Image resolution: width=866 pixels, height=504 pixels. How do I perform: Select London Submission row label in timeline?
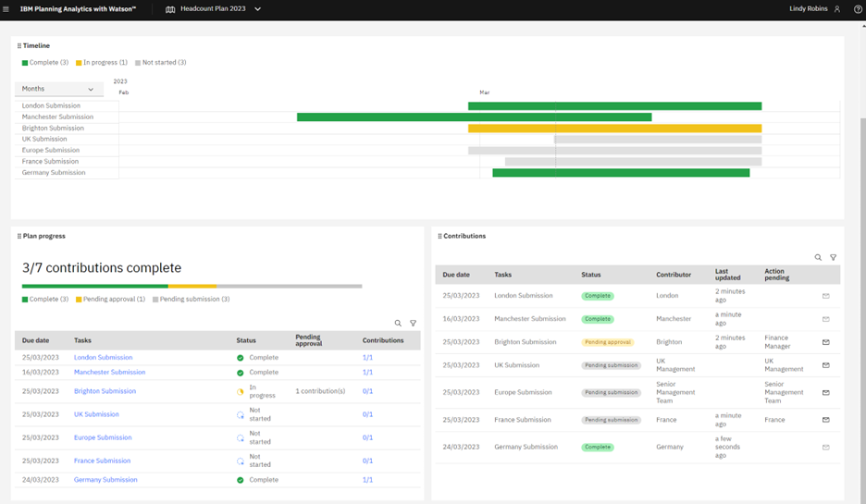51,106
